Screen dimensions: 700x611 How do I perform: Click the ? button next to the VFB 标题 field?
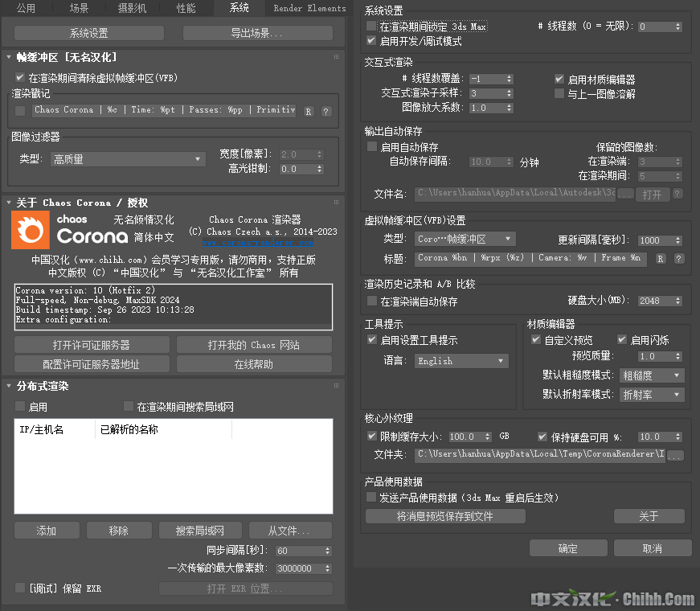pyautogui.click(x=679, y=259)
